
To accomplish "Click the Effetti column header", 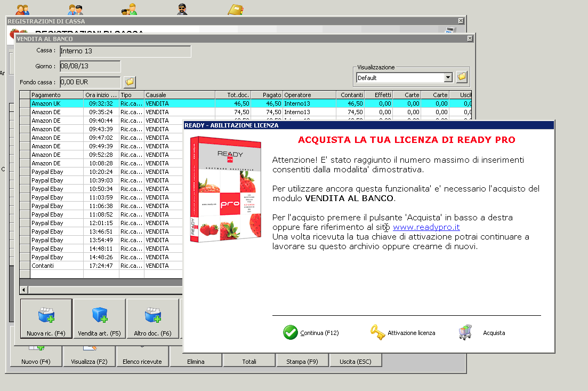I will (x=378, y=95).
